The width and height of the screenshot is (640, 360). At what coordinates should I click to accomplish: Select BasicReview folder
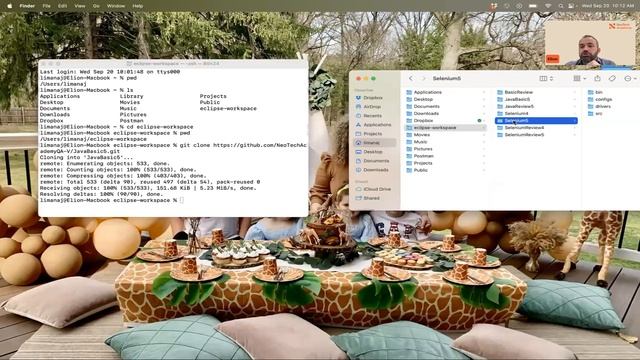pyautogui.click(x=536, y=92)
